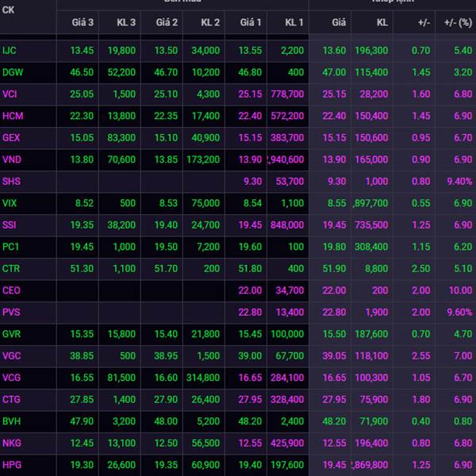Click VIX Giá 3 price 8.52
Viewport: 476px width, 476px height.
(x=84, y=203)
